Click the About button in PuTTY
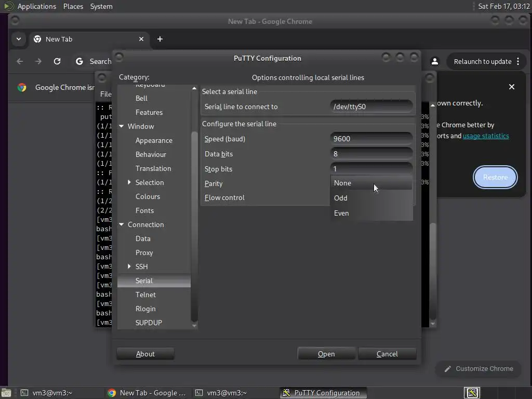Image resolution: width=532 pixels, height=399 pixels. coord(145,354)
